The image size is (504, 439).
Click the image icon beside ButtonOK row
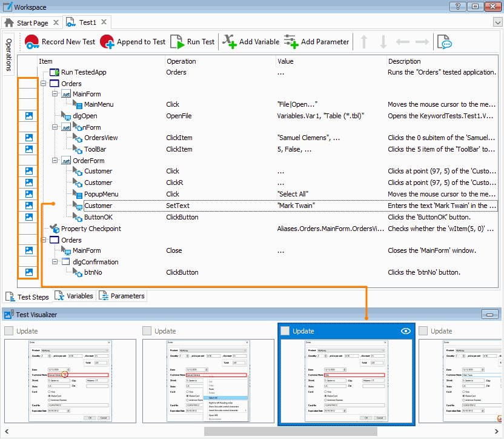[x=29, y=217]
